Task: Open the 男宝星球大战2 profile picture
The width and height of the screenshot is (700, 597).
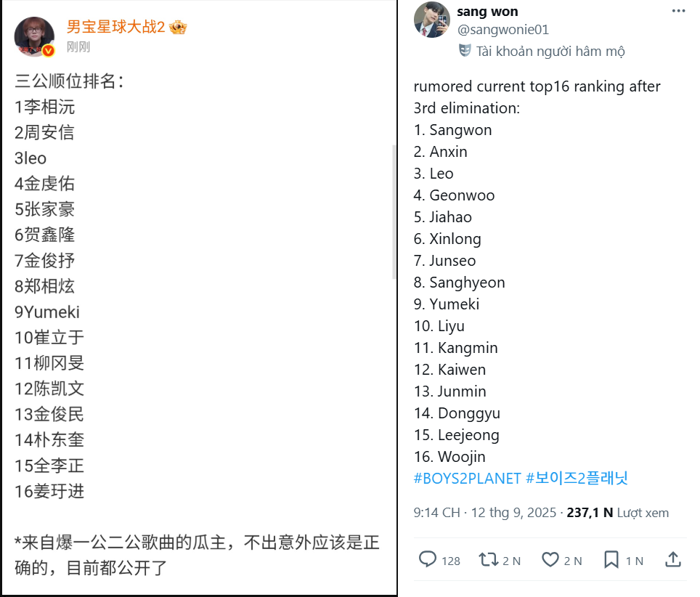Action: point(34,36)
